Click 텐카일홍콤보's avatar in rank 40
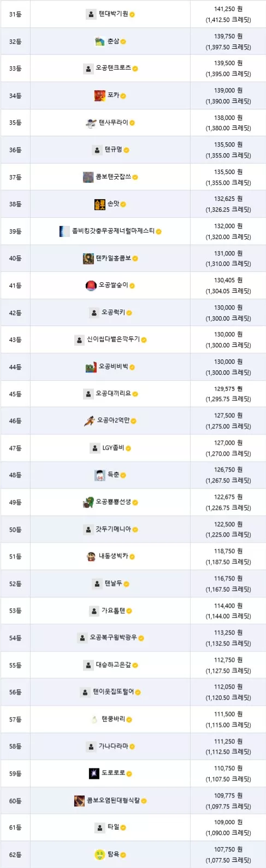 coord(88,258)
